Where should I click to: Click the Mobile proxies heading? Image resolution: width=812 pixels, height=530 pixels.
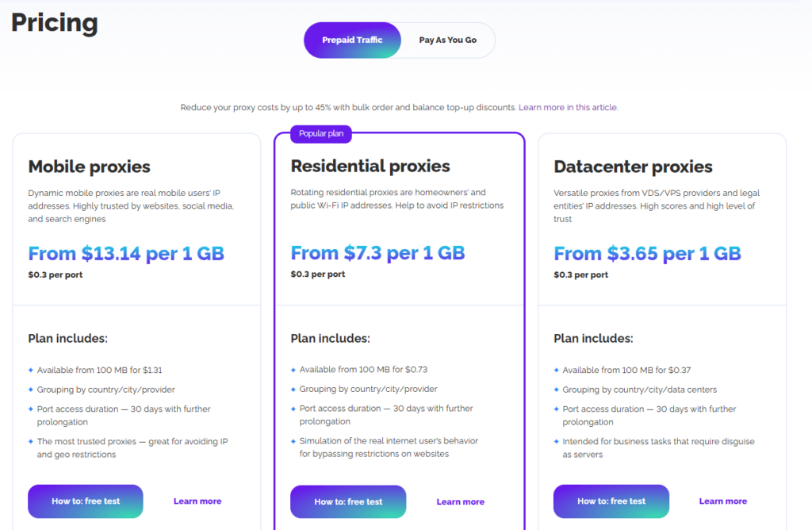(x=89, y=167)
